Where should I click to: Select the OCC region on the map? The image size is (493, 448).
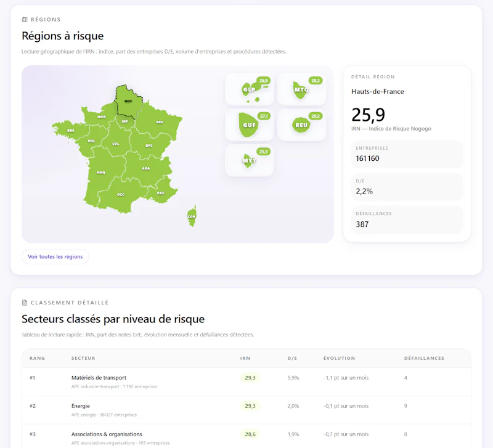[121, 195]
